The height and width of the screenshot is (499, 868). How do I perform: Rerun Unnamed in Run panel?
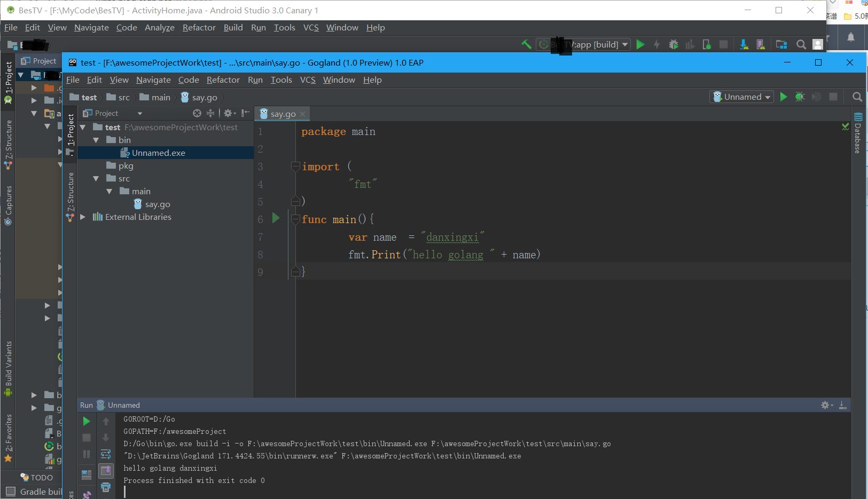click(x=87, y=422)
